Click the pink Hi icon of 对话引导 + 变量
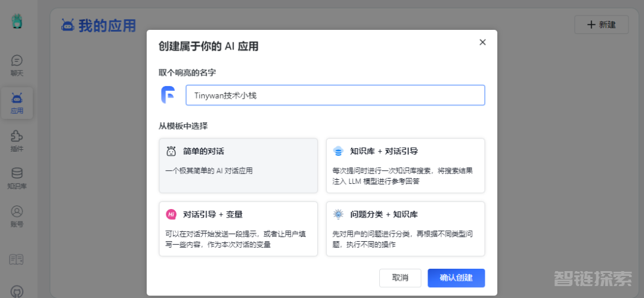Image resolution: width=644 pixels, height=298 pixels. point(171,214)
